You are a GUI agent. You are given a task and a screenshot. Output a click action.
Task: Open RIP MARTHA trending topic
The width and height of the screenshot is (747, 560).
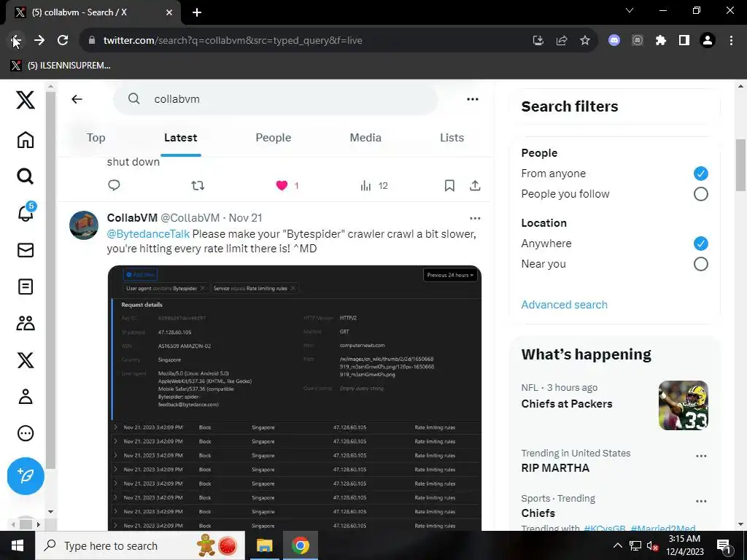(x=555, y=468)
